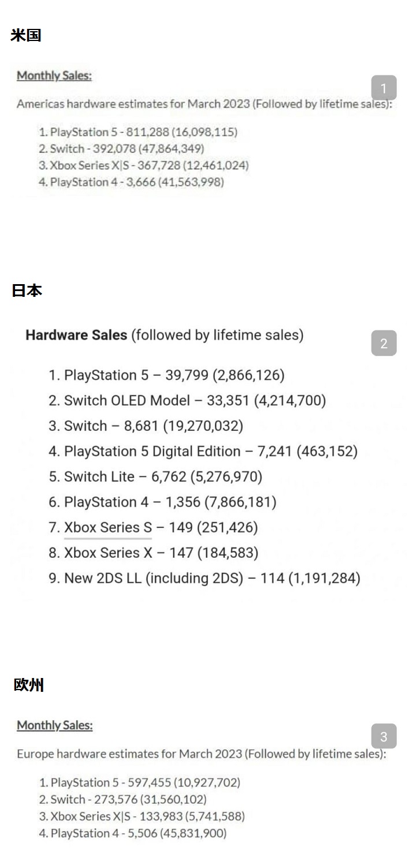This screenshot has height=868, width=416.
Task: Click the Europe hardware estimates March 2023 line
Action: click(x=201, y=754)
